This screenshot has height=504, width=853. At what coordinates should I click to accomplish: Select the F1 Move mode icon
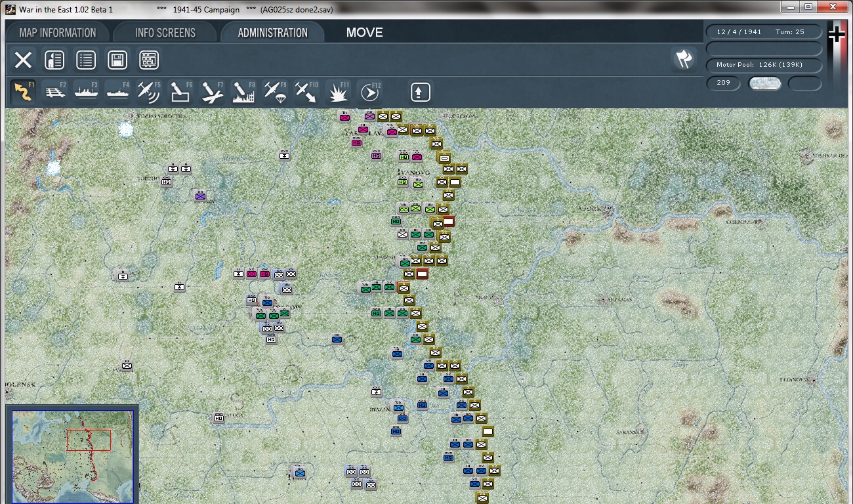tap(24, 92)
